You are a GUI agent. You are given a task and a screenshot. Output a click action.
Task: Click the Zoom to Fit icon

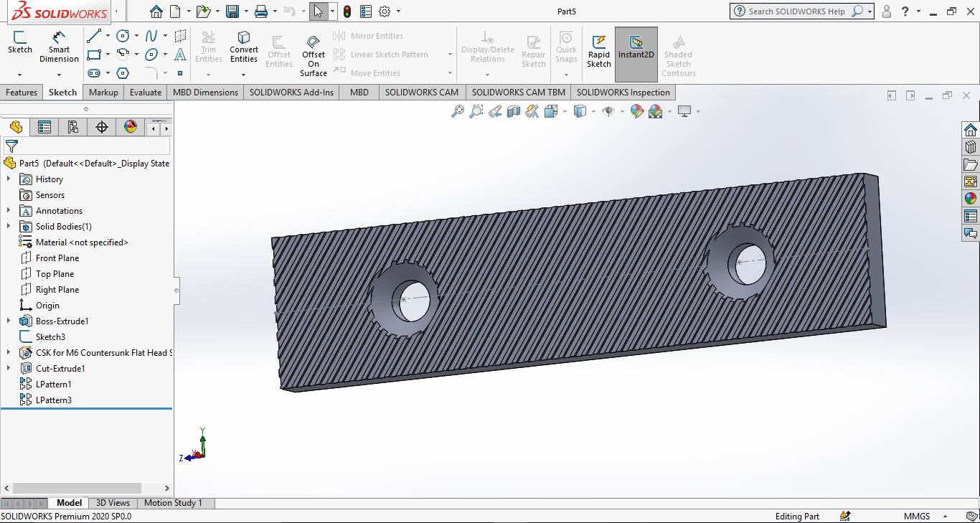tap(457, 111)
